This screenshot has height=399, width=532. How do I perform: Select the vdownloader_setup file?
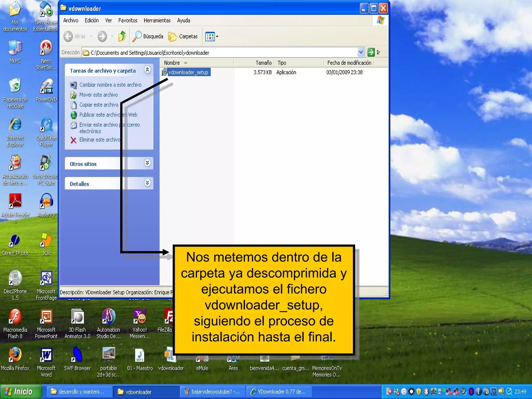pos(186,72)
